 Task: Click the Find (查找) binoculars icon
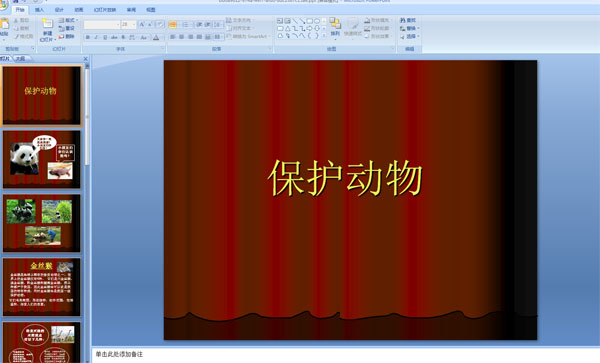tap(403, 20)
